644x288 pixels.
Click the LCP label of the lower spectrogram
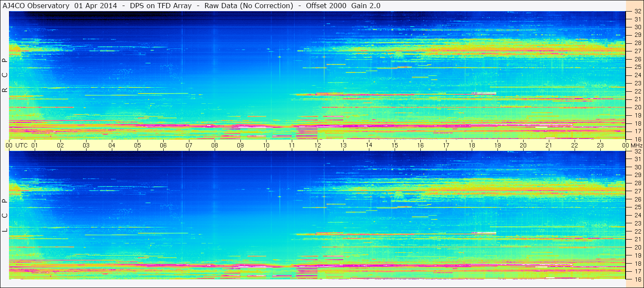tap(5, 216)
